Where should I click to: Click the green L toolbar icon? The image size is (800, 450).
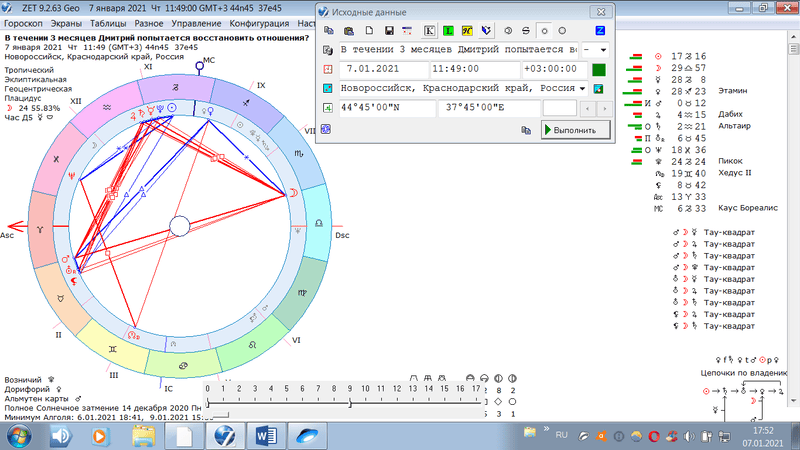449,31
